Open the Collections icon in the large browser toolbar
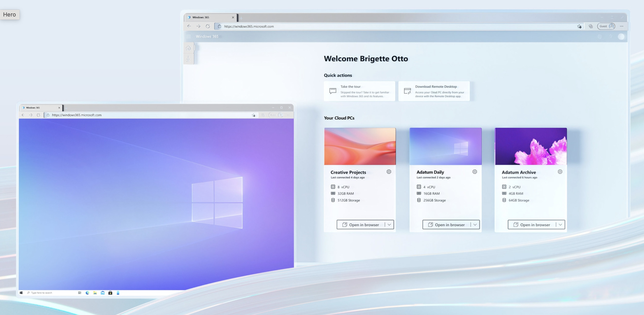 [591, 26]
